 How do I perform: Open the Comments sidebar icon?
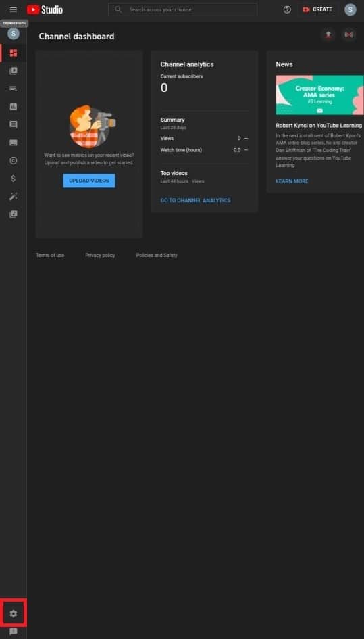pyautogui.click(x=14, y=124)
